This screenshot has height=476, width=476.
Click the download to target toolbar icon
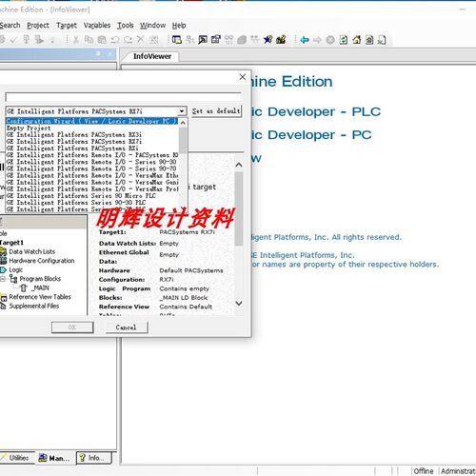tap(26, 40)
